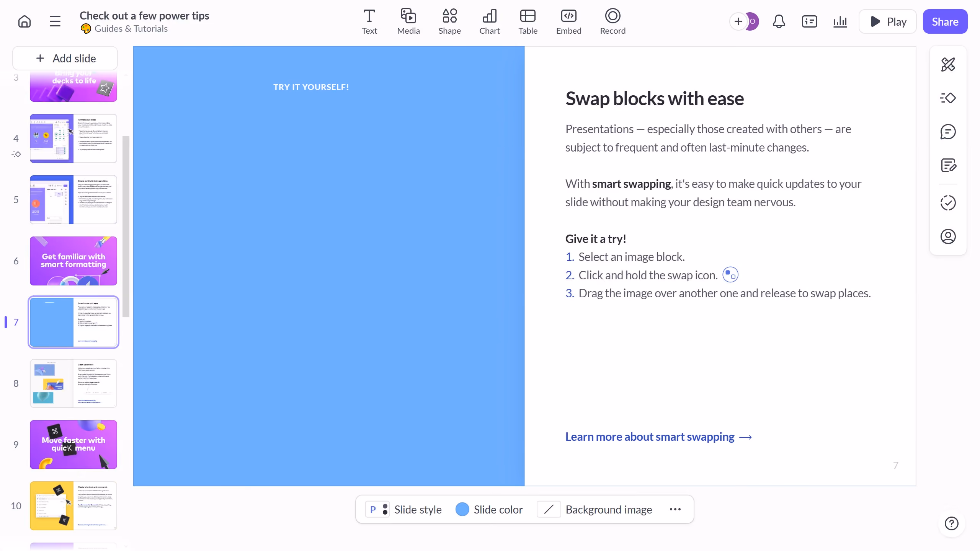980x551 pixels.
Task: Click the 'Select an image block.' step
Action: [631, 257]
